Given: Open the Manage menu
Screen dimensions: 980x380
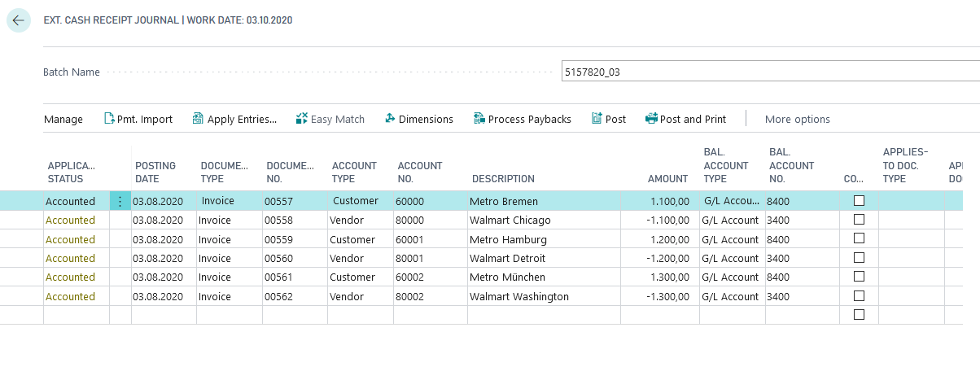Looking at the screenshot, I should [63, 119].
